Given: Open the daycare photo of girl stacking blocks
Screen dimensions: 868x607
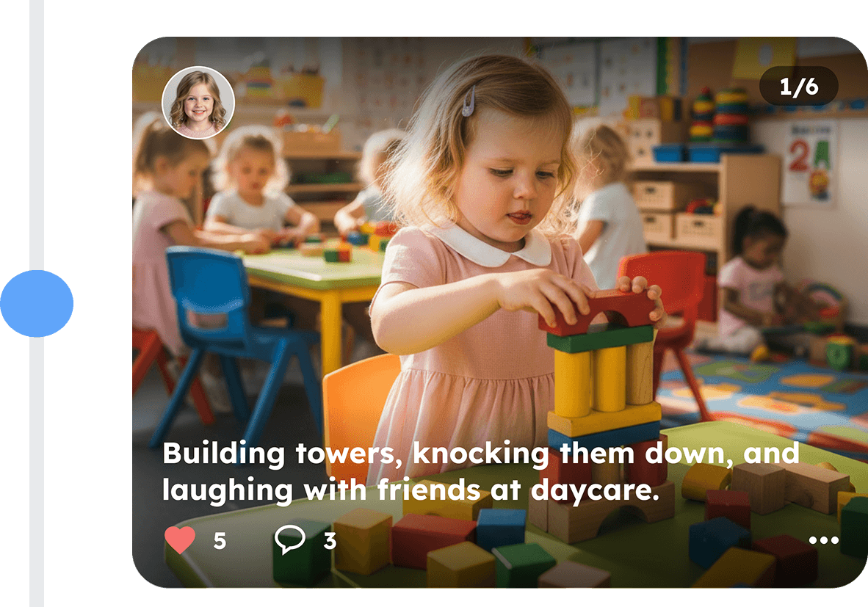Looking at the screenshot, I should [x=499, y=312].
